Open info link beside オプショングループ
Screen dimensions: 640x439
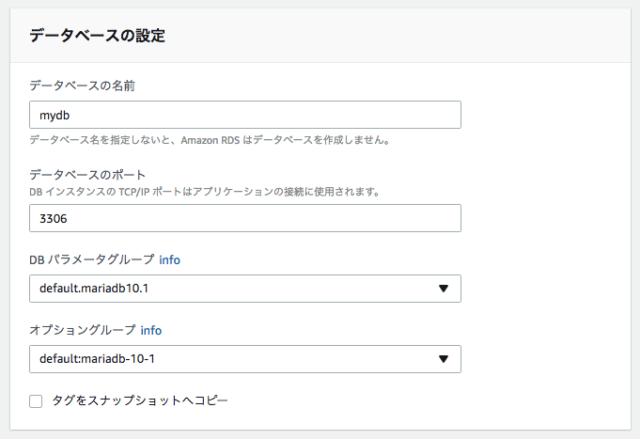[x=151, y=330]
